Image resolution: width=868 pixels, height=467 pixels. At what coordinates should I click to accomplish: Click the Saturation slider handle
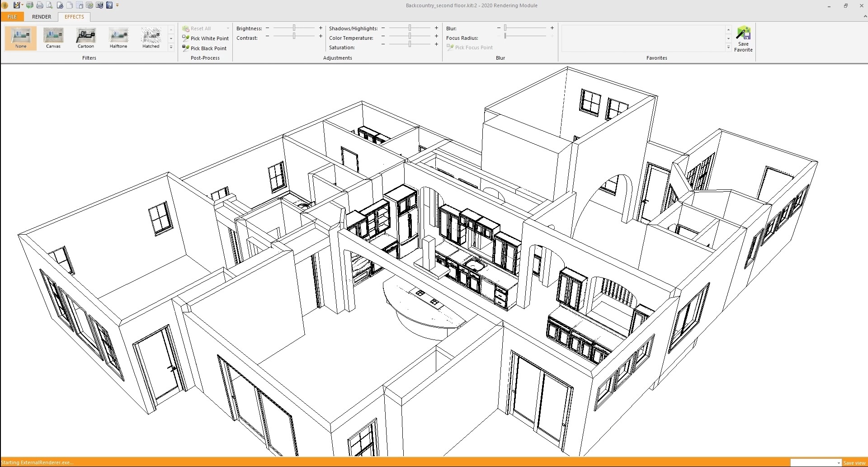(410, 44)
